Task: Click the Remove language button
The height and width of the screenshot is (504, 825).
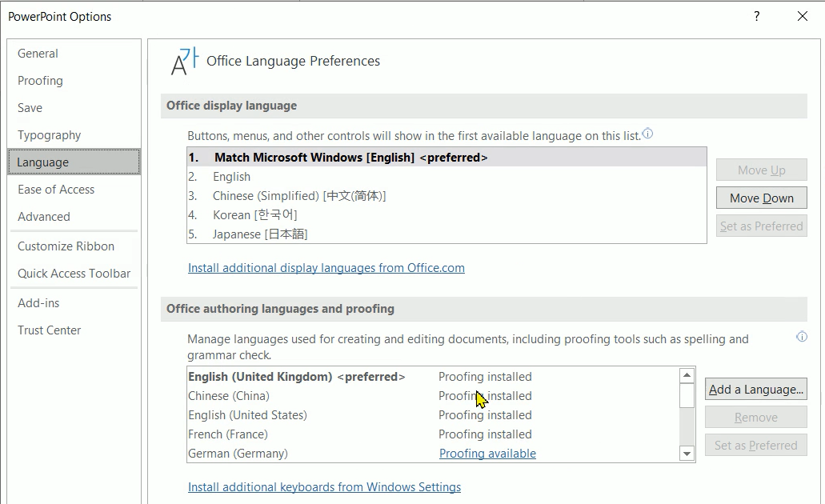Action: coord(756,417)
